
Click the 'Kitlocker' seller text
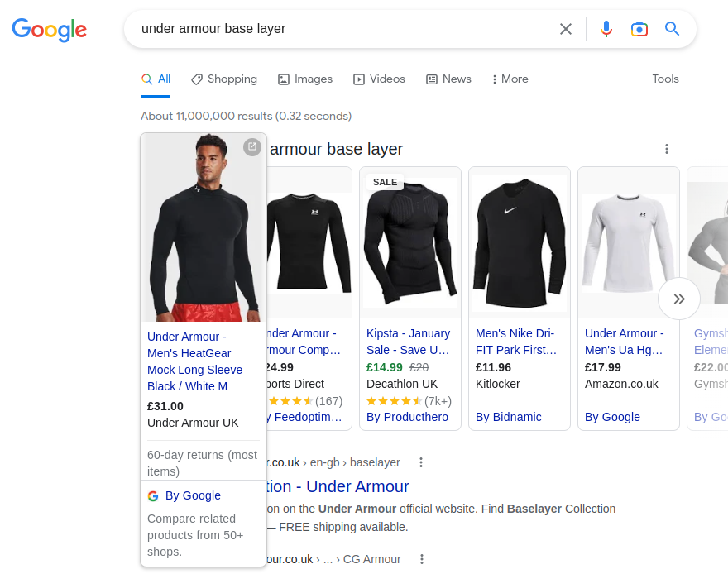498,385
